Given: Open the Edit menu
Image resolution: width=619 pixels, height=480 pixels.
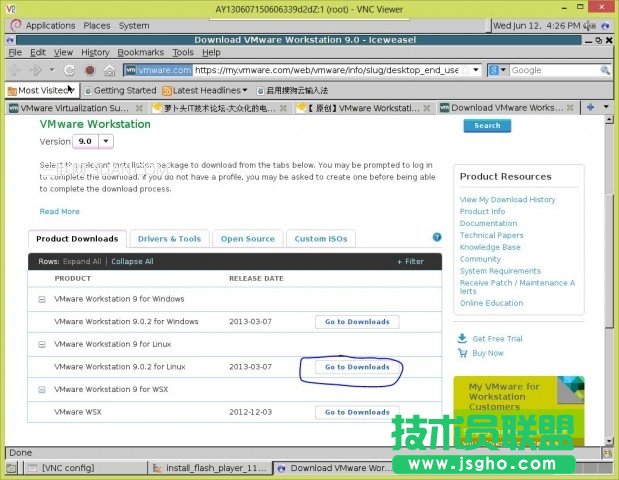Looking at the screenshot, I should point(38,52).
